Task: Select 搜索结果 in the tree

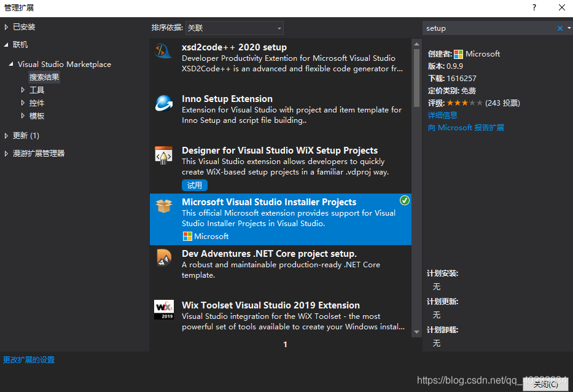Action: [x=44, y=77]
